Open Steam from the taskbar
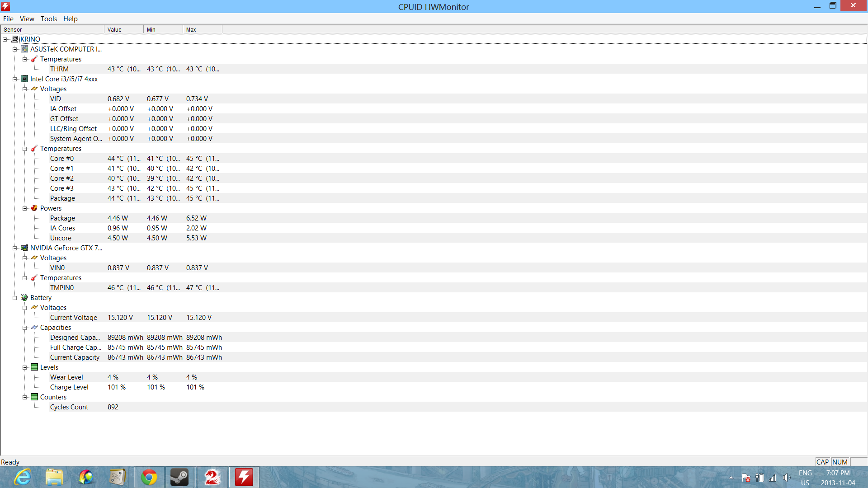Image resolution: width=868 pixels, height=488 pixels. 179,477
